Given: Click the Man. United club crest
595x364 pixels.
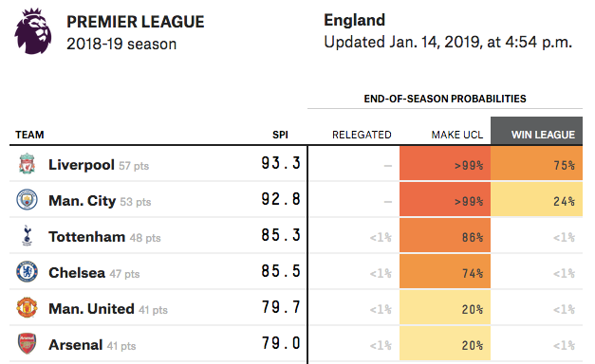Looking at the screenshot, I should coord(27,307).
